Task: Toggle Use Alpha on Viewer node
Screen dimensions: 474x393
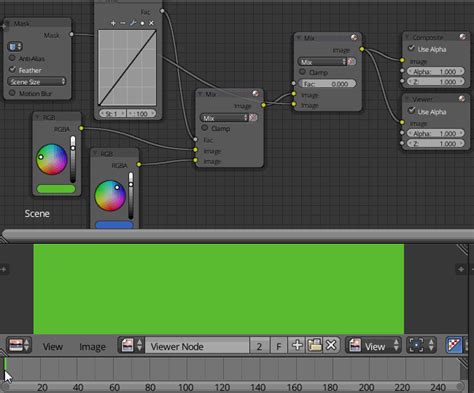Action: point(411,110)
